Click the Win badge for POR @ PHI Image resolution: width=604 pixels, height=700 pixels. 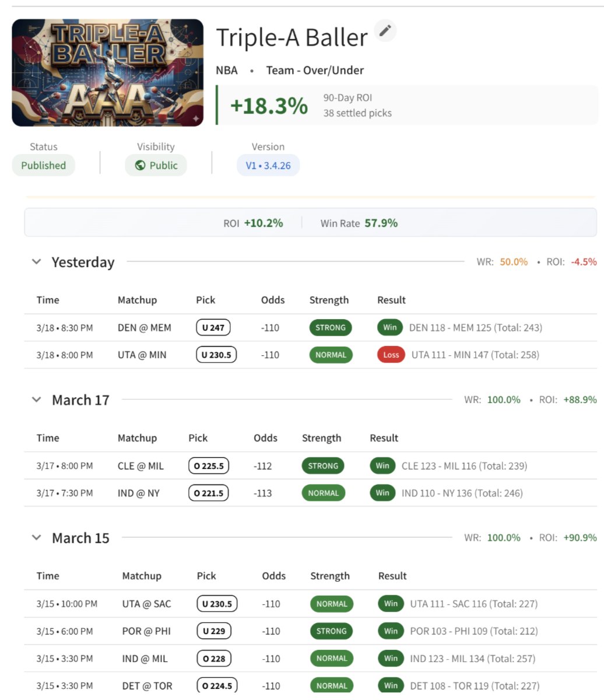coord(391,631)
